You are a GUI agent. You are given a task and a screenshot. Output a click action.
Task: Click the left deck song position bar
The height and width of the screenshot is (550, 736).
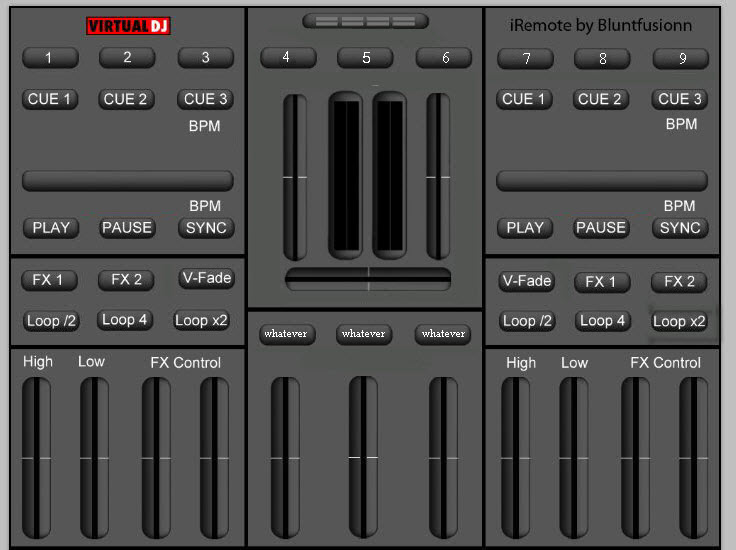tap(128, 181)
